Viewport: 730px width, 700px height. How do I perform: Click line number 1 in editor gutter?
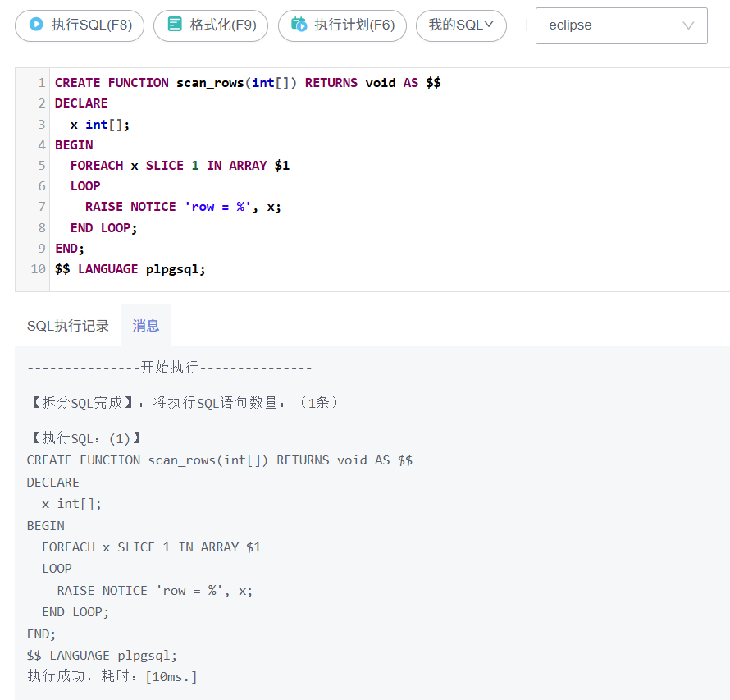coord(41,83)
